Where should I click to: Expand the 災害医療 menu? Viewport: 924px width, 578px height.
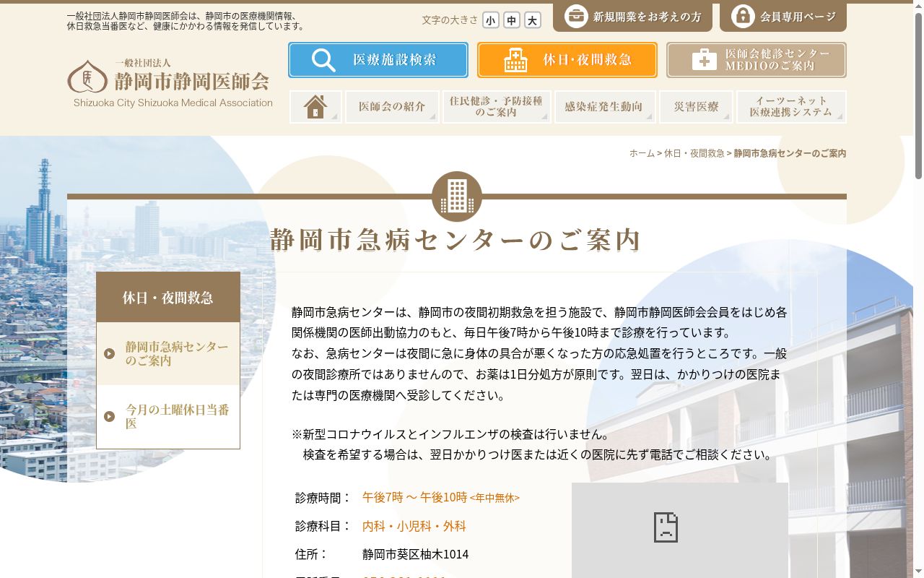(x=697, y=107)
